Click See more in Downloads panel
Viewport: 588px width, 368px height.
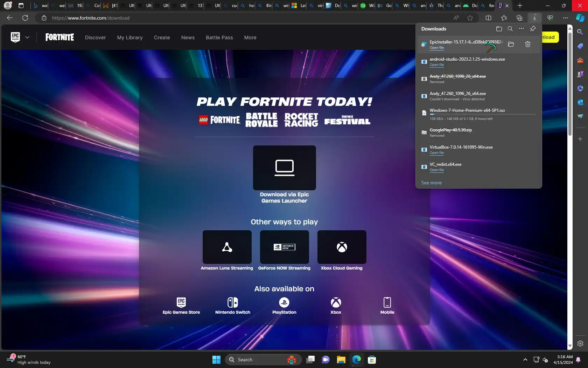coord(432,183)
